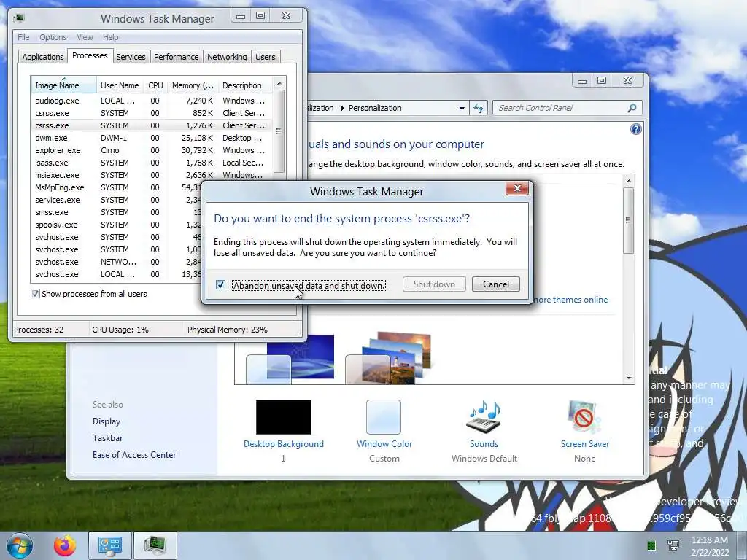747x560 pixels.
Task: Select the Processes tab
Action: [90, 55]
